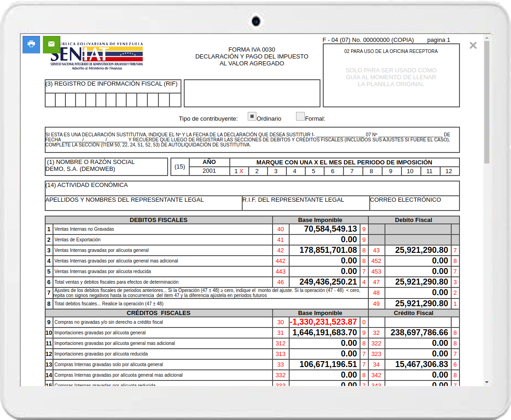Click the CRÉDITOS FISCALES section header
Viewport: 511px width, 420px height.
click(x=158, y=313)
